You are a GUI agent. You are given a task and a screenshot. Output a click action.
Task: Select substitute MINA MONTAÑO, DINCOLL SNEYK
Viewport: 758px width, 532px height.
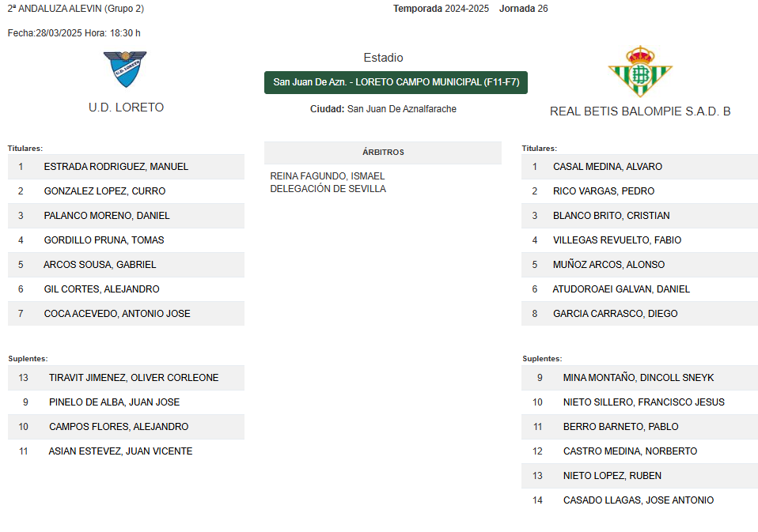(x=639, y=378)
